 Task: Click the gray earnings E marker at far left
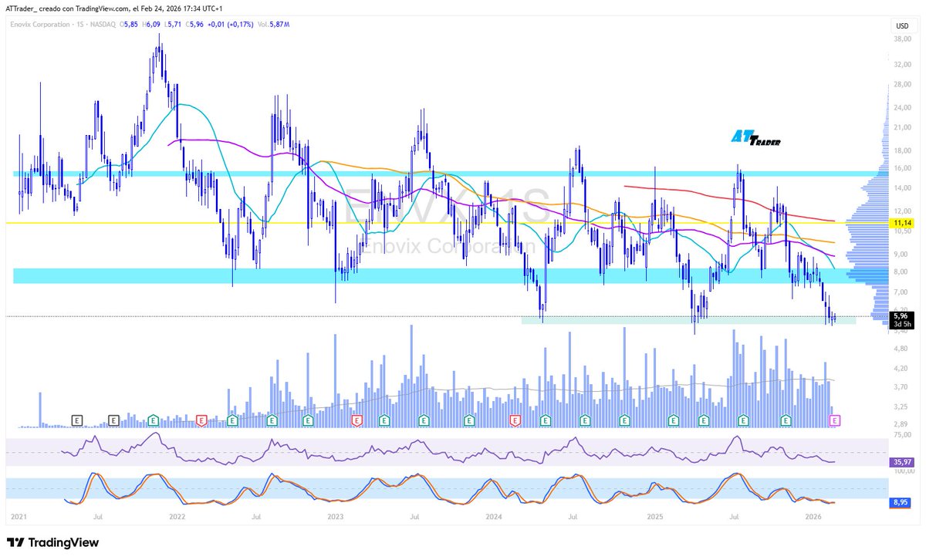coord(76,421)
